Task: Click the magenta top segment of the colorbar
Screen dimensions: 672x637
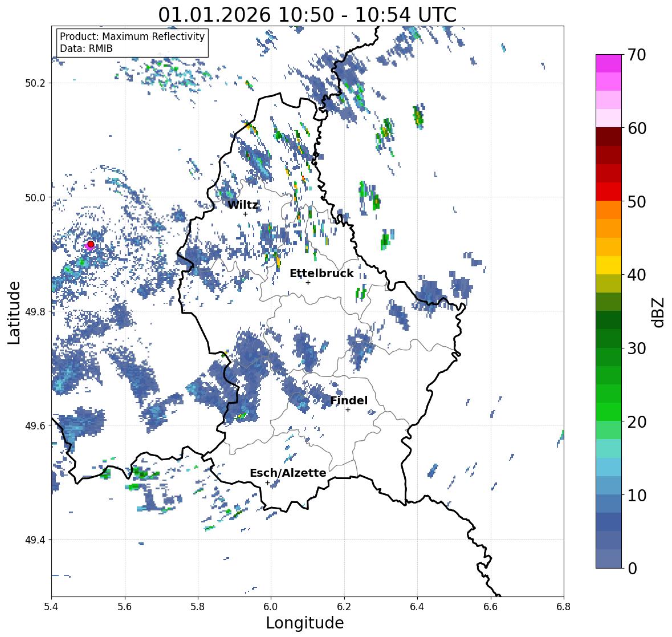Action: [x=609, y=63]
